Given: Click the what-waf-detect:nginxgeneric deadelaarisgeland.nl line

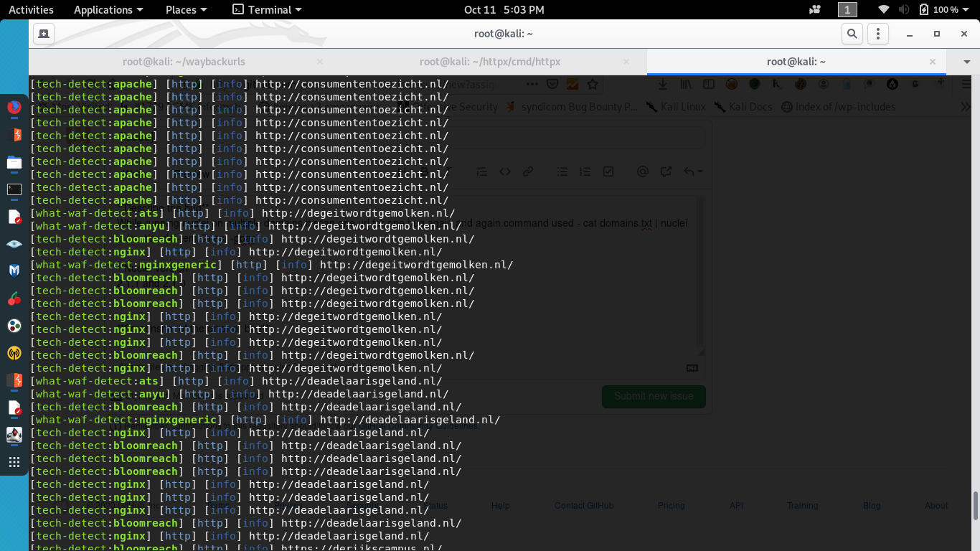Looking at the screenshot, I should [x=265, y=420].
